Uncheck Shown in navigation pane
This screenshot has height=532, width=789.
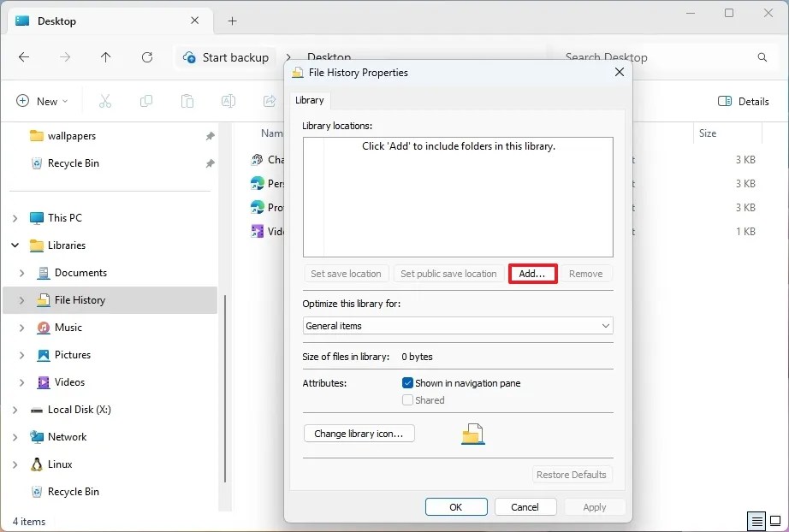click(x=407, y=382)
